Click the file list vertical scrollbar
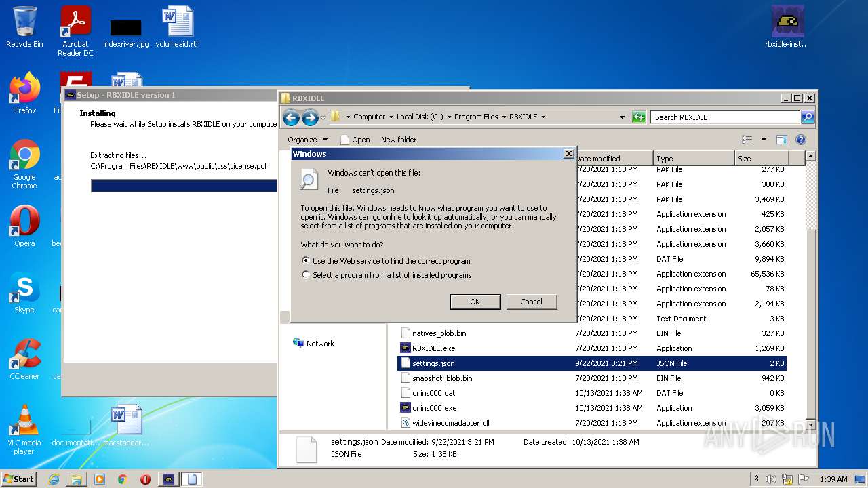The height and width of the screenshot is (488, 868). [811, 291]
